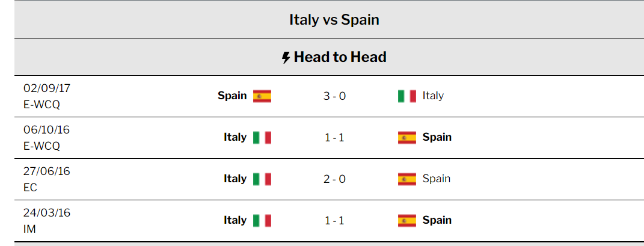Click the Italy team name in the 27/06/16 row
Viewport: 644px width, 246px height.
(x=235, y=178)
